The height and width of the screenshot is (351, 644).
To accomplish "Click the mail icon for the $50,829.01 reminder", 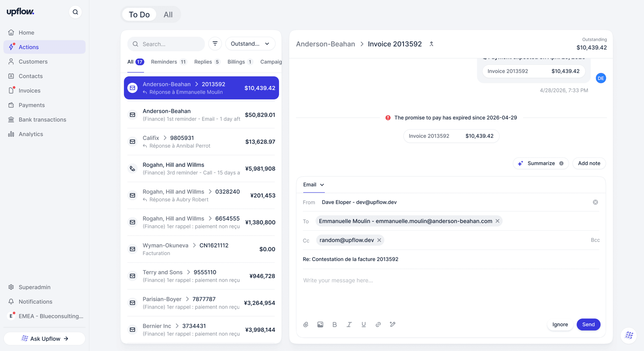I will (132, 115).
